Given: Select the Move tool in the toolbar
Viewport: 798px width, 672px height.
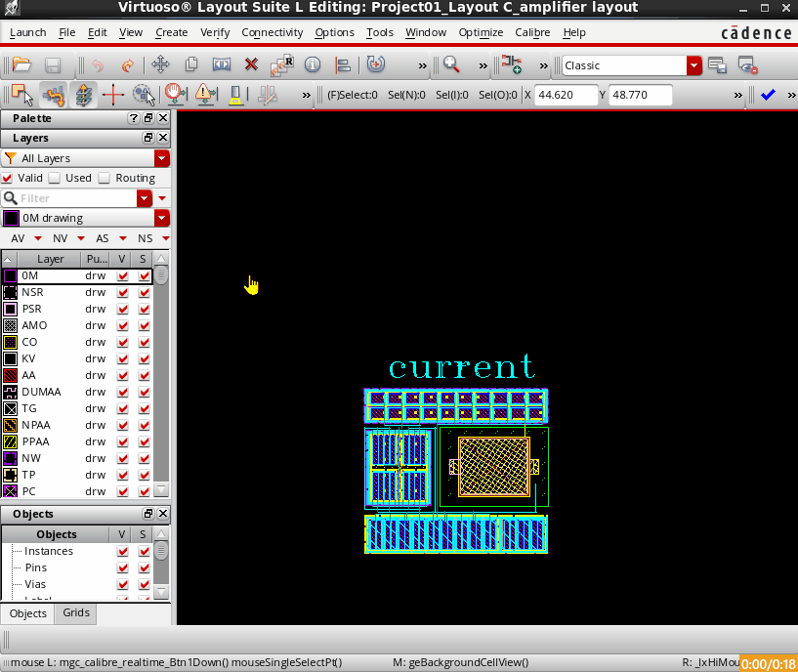Looking at the screenshot, I should tap(161, 64).
